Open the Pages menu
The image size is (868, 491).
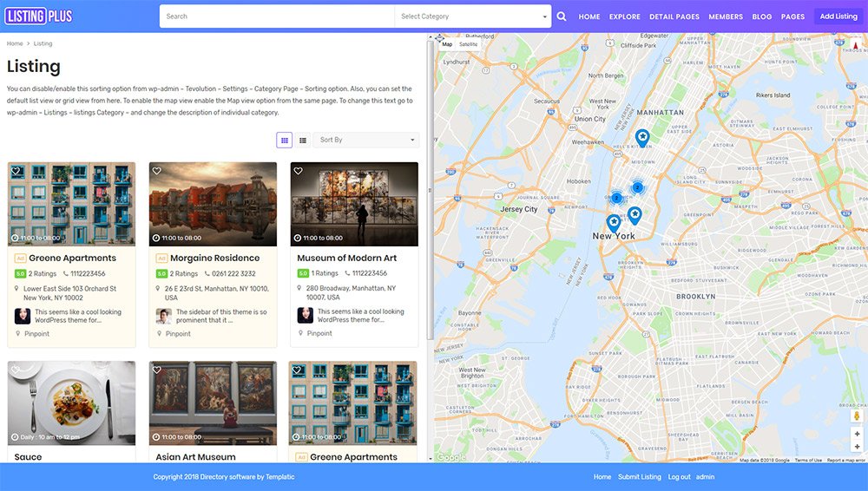(792, 16)
